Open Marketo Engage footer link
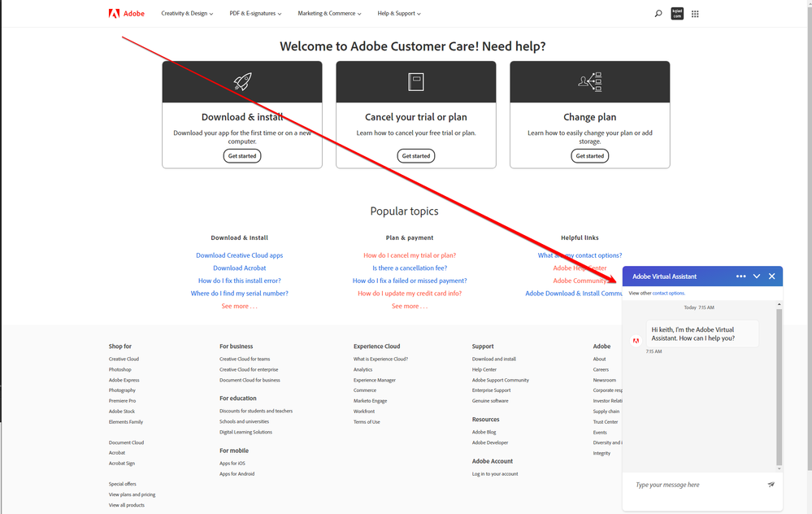The height and width of the screenshot is (514, 812). tap(371, 400)
